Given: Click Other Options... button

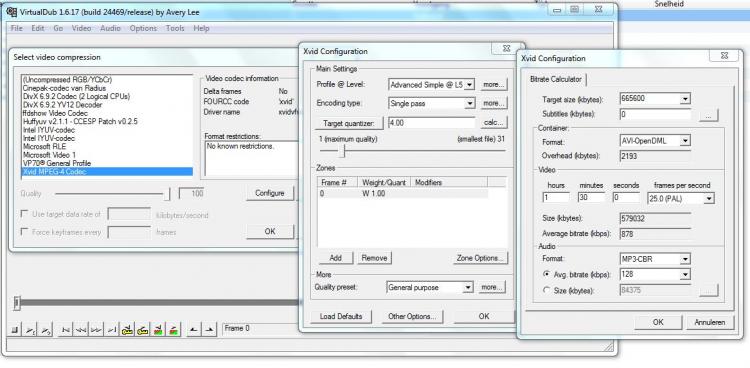Looking at the screenshot, I should tap(412, 316).
